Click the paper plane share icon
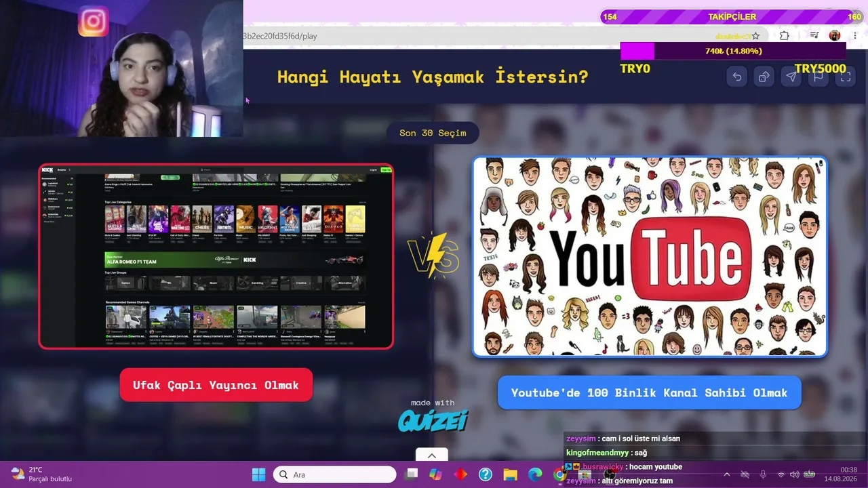This screenshot has width=868, height=488. (x=791, y=77)
